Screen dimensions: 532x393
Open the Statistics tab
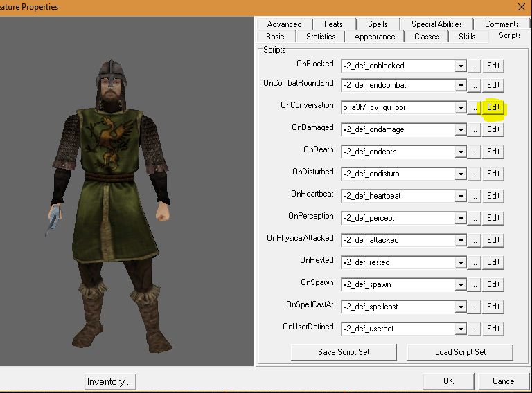(x=321, y=37)
